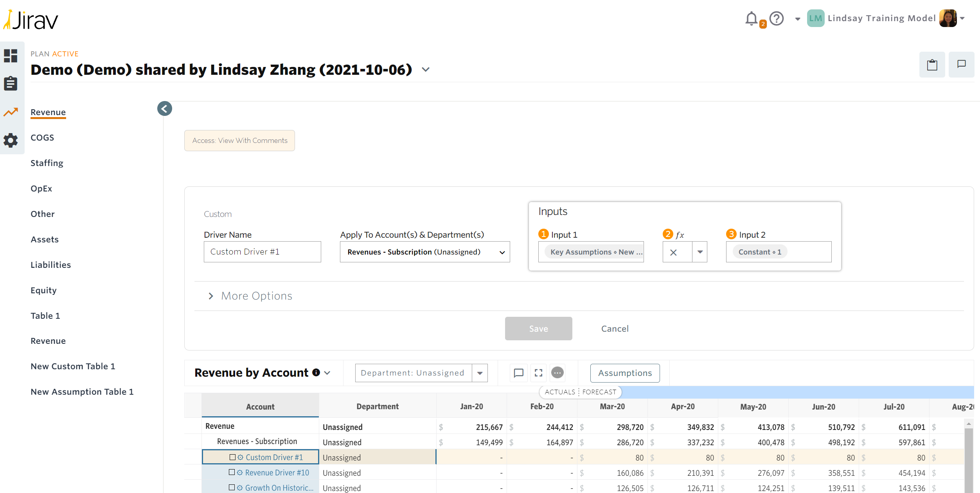Click the help question mark icon

(x=776, y=18)
